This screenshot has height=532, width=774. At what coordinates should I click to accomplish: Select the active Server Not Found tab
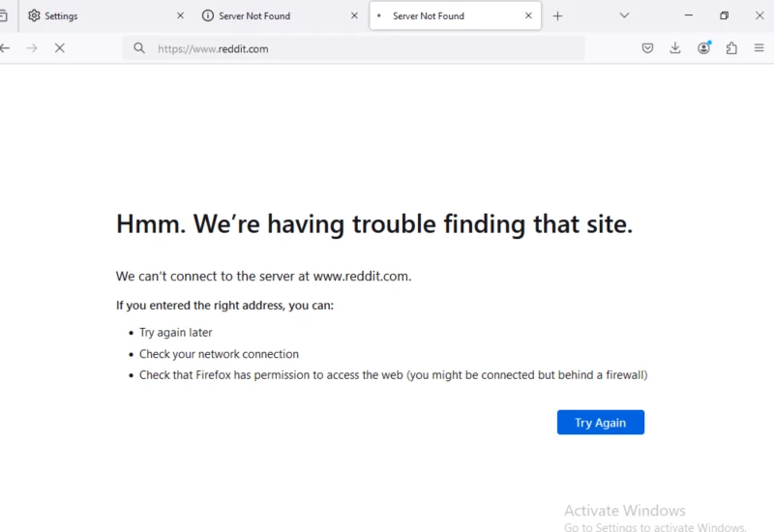coord(455,15)
